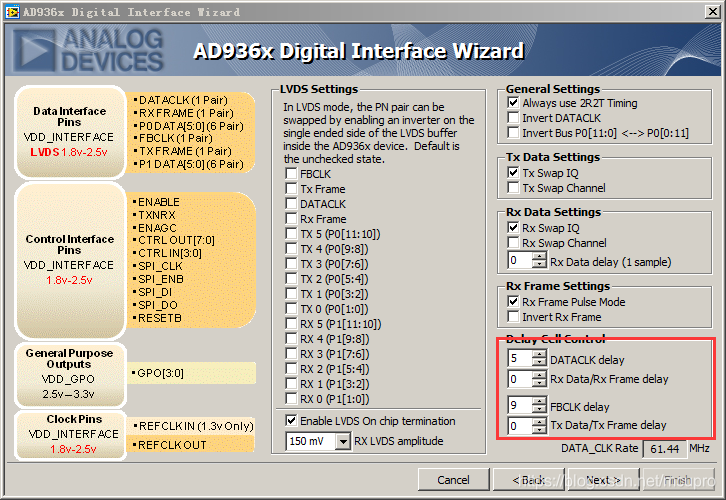Click the Rx Data/Rx Frame delay stepper arrows
726x500 pixels.
[539, 380]
